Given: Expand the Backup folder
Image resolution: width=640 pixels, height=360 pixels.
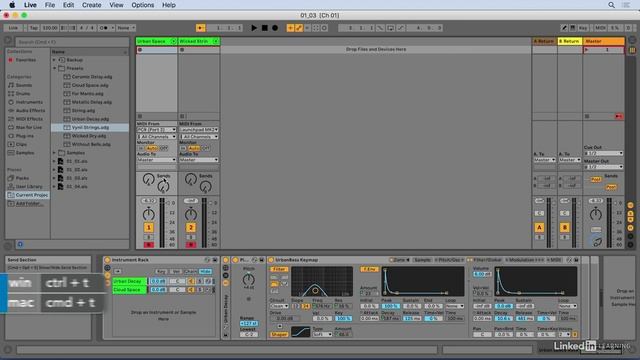Looking at the screenshot, I should (54, 60).
